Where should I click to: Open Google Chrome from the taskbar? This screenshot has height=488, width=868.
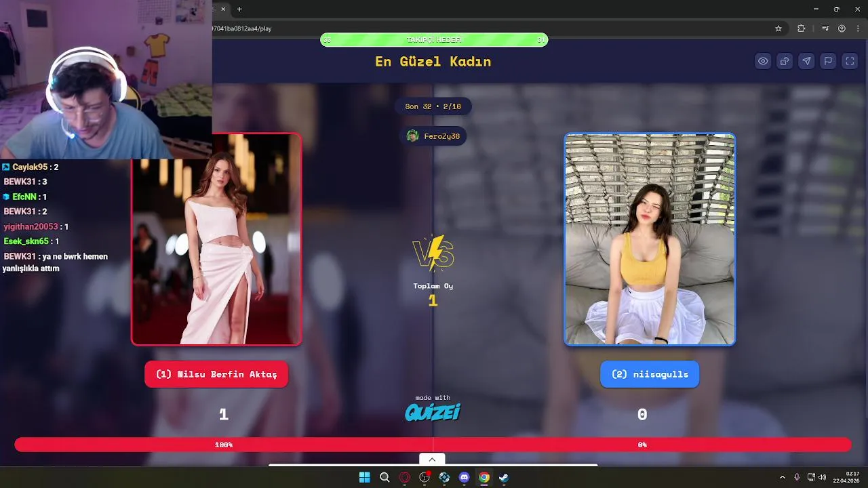tap(484, 477)
